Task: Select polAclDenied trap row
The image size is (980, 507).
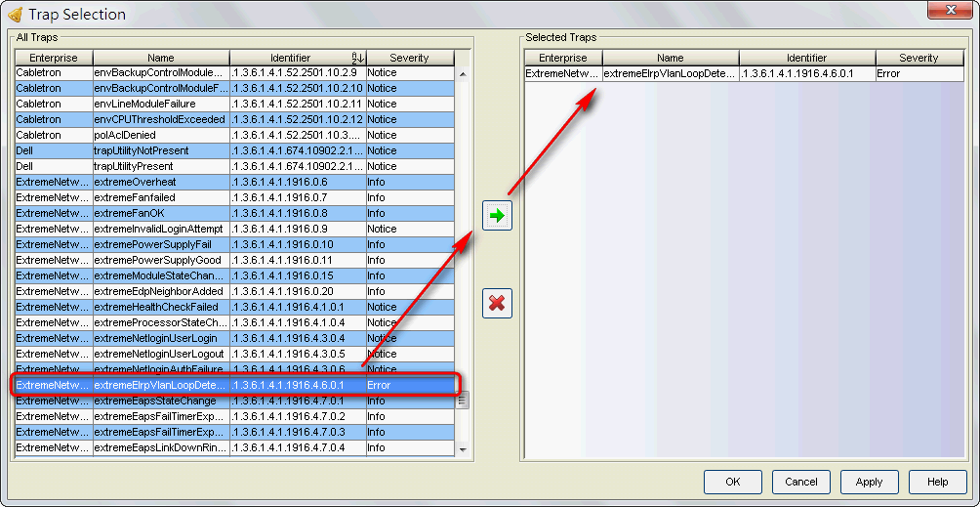Action: pyautogui.click(x=234, y=135)
